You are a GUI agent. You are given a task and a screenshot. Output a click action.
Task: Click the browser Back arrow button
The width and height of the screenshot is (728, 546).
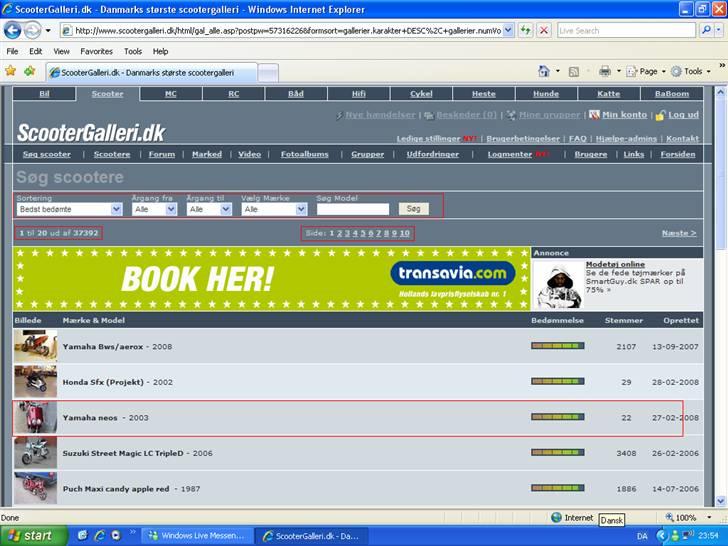coord(14,30)
